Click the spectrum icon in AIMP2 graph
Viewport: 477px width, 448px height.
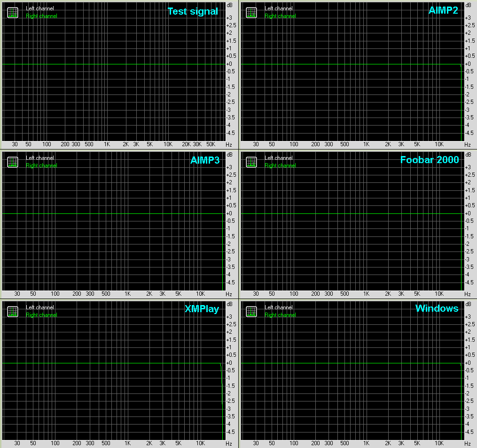251,13
